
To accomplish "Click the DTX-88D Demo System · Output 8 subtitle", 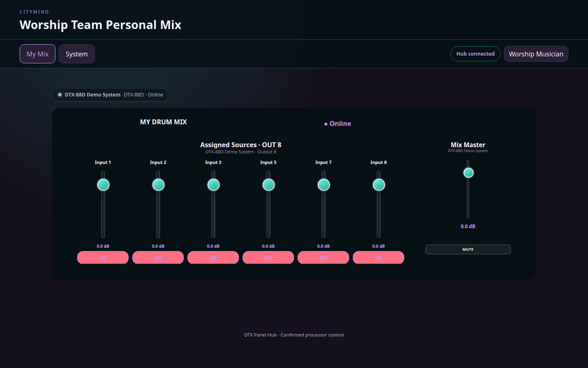I will tap(241, 152).
